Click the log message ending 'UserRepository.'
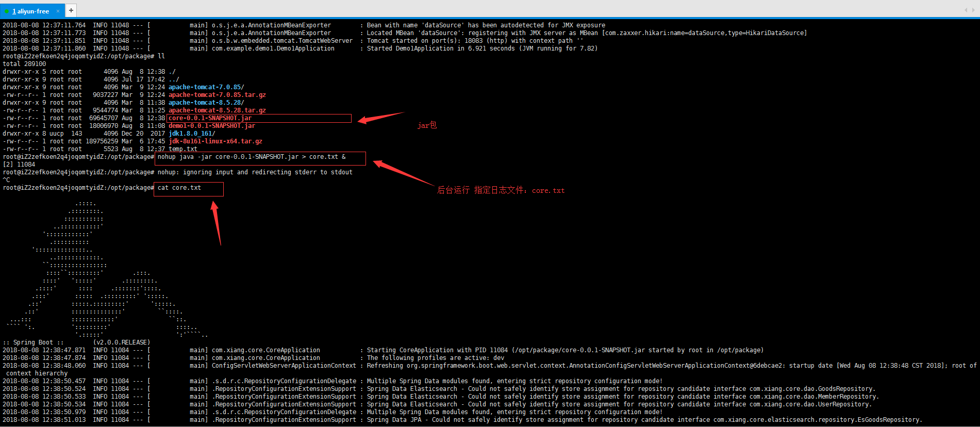 click(619, 404)
